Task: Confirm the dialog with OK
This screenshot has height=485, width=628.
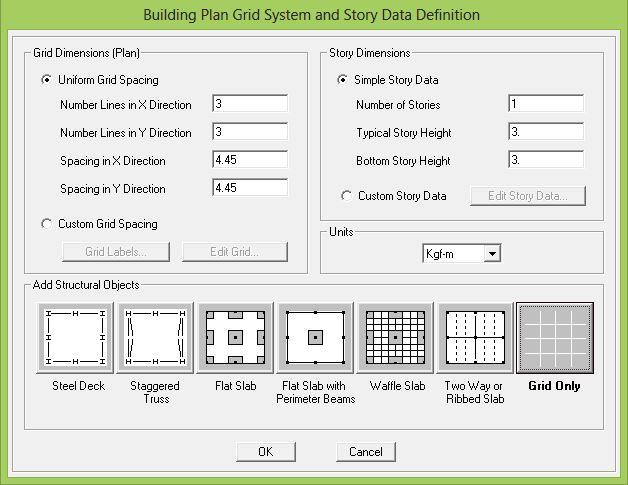Action: [266, 452]
